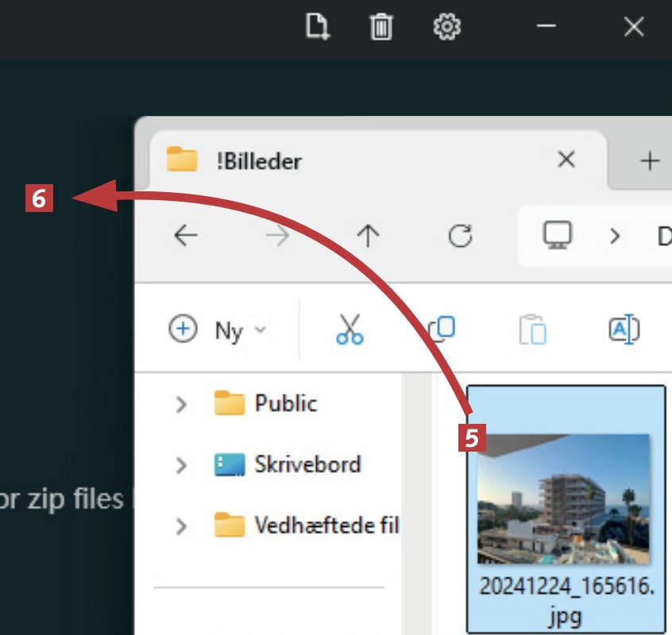This screenshot has height=635, width=672.
Task: Expand the Public folder tree node
Action: pyautogui.click(x=181, y=404)
